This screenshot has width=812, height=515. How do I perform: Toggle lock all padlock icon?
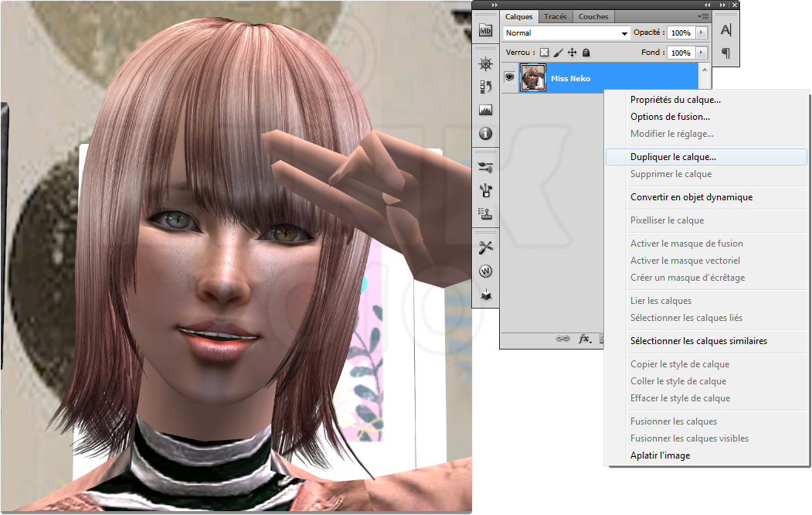pyautogui.click(x=586, y=53)
